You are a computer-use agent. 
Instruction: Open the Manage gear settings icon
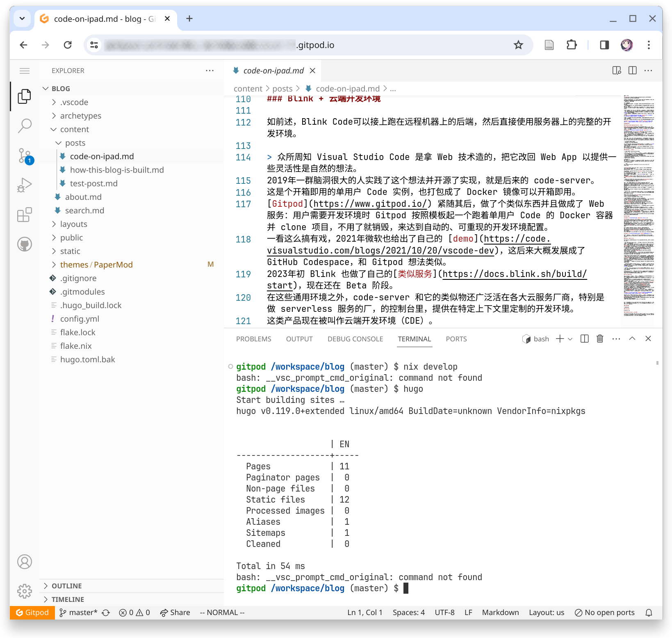coord(25,591)
